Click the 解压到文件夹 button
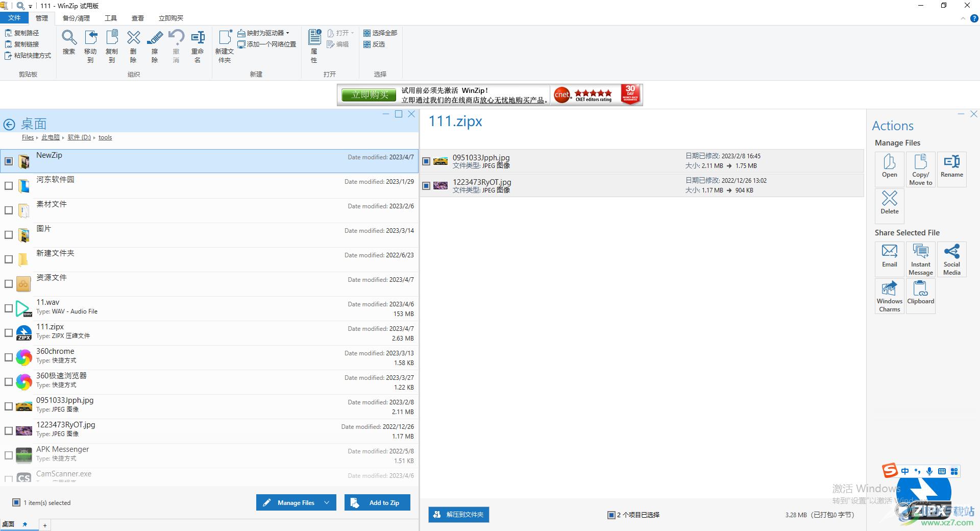The image size is (980, 531). 458,515
